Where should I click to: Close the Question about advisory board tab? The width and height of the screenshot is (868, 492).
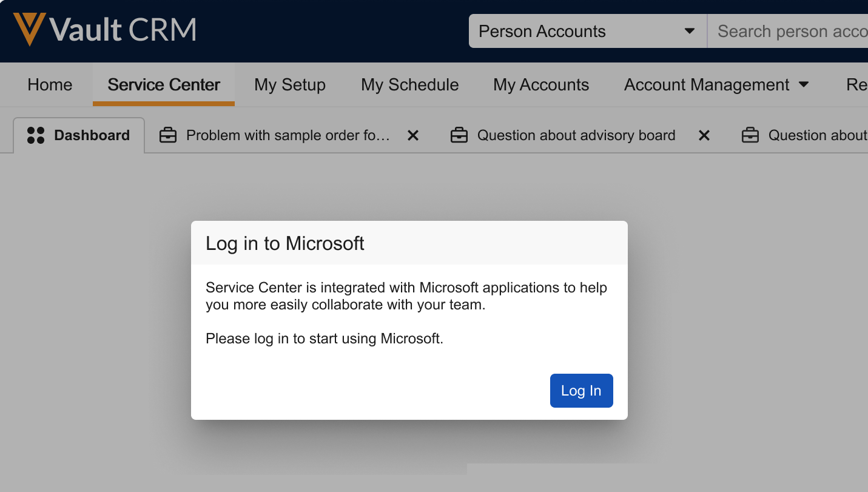(x=704, y=136)
